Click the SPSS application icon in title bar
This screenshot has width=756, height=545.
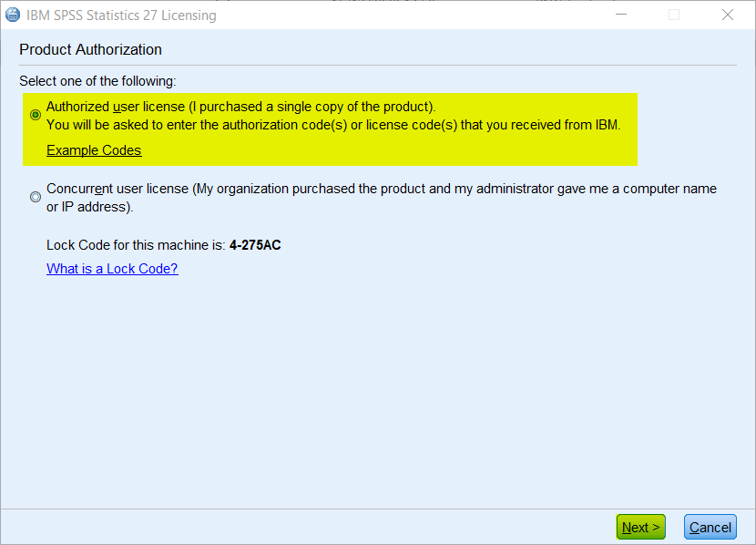(x=13, y=15)
